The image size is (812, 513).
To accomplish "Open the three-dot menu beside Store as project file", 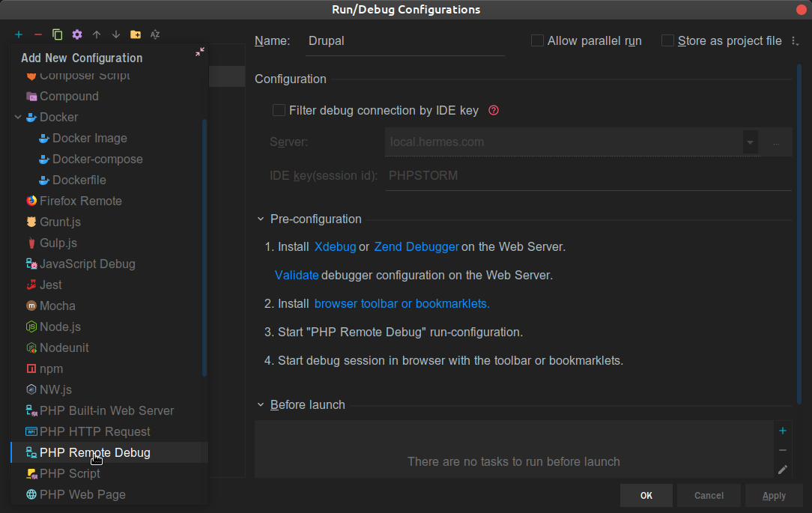I will (x=795, y=41).
